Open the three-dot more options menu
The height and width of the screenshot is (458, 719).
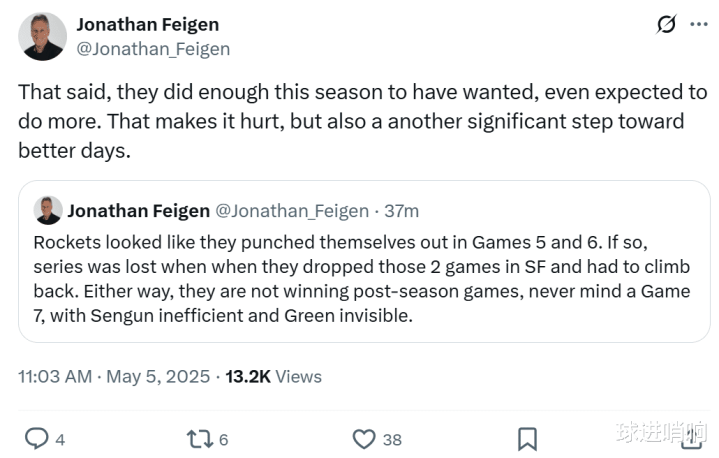pos(700,25)
